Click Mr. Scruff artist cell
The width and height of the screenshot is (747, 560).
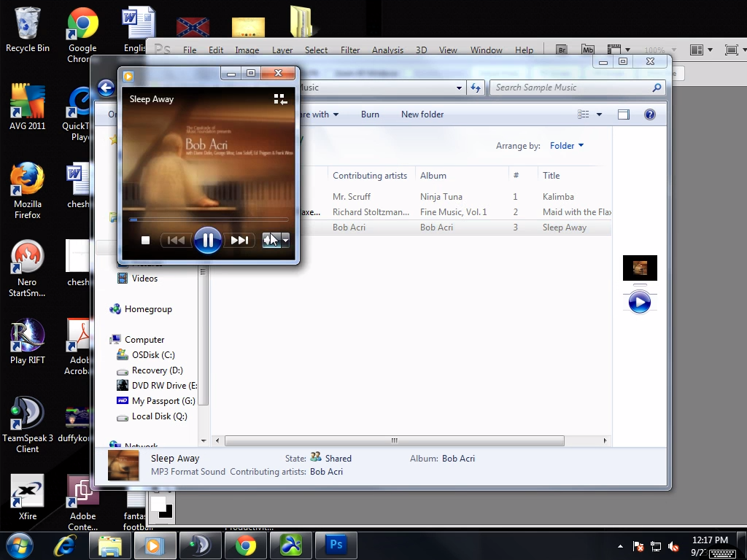pos(352,197)
